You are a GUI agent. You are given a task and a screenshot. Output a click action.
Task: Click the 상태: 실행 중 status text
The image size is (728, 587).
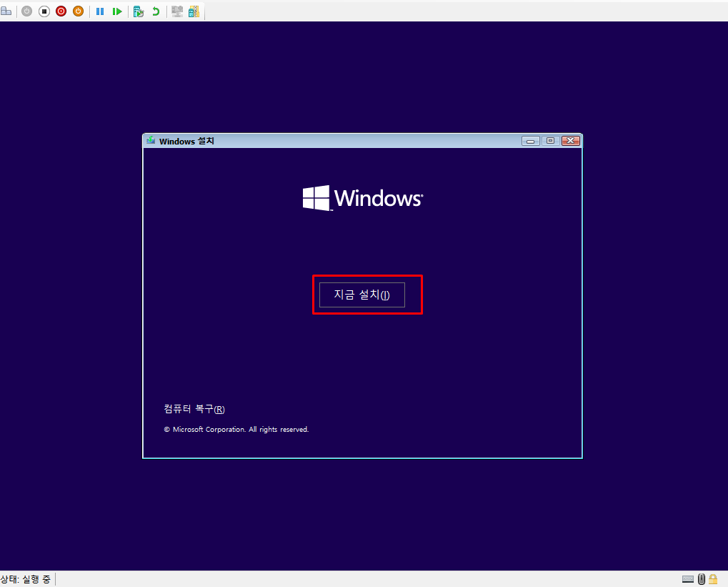click(x=26, y=580)
